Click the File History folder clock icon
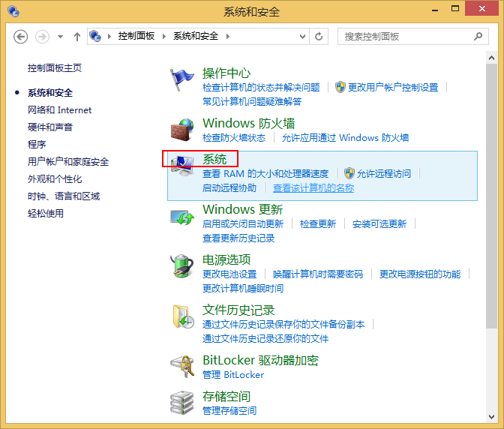504x429 pixels. 183,316
